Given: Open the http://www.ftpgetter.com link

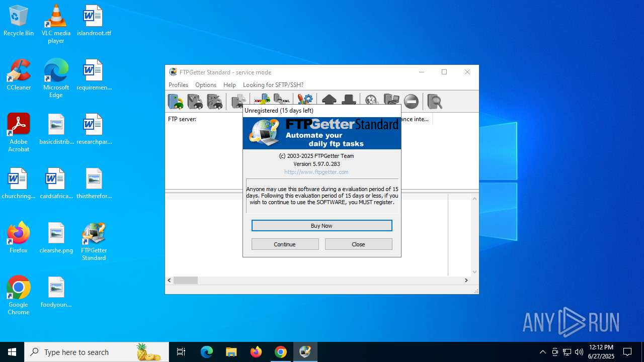Looking at the screenshot, I should point(316,172).
